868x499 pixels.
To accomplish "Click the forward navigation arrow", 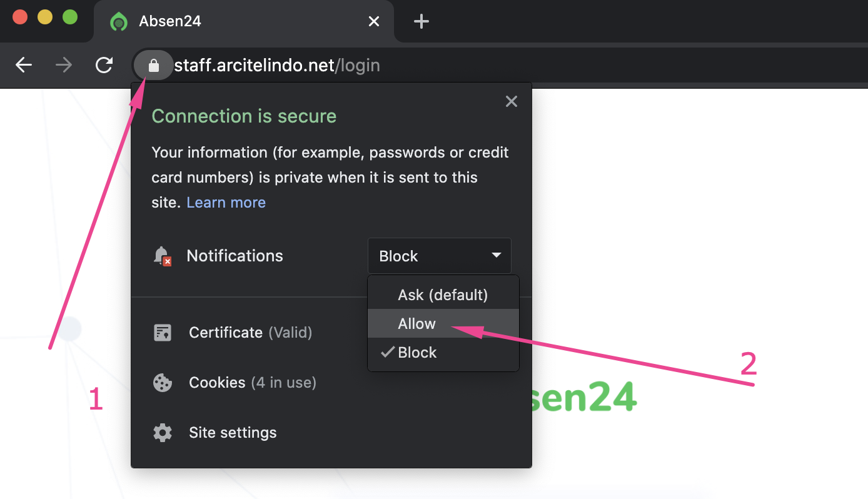I will click(x=64, y=65).
